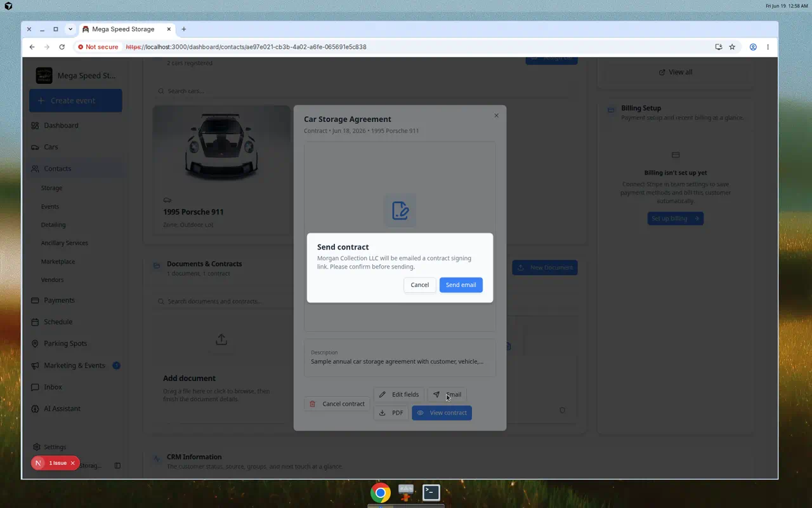This screenshot has width=812, height=508.
Task: Click the Cancel contract button
Action: (x=337, y=404)
